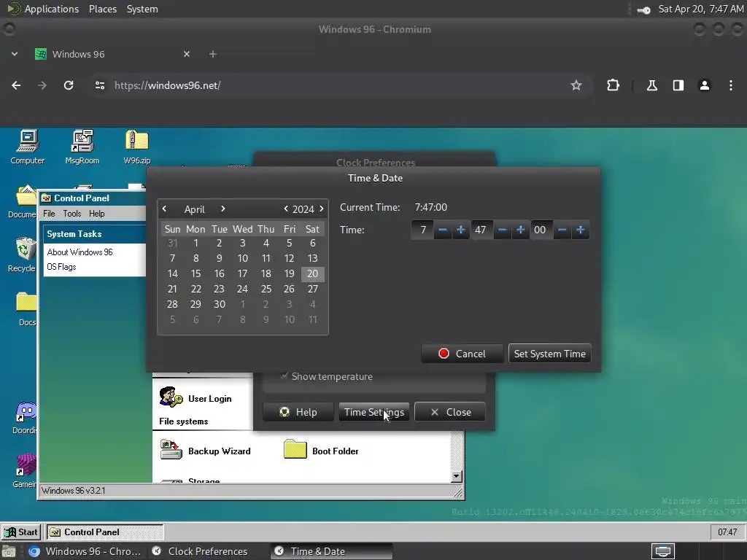Open the Chromium profile avatar icon
Image resolution: width=747 pixels, height=560 pixels.
[704, 85]
